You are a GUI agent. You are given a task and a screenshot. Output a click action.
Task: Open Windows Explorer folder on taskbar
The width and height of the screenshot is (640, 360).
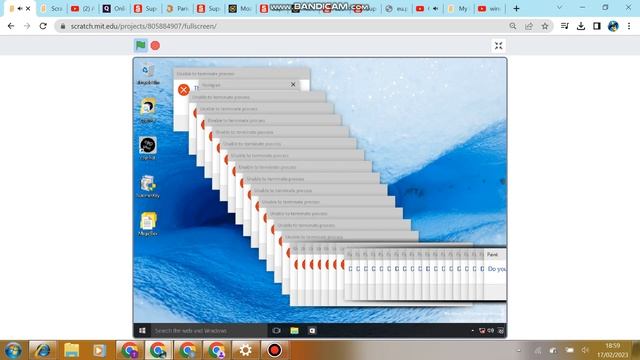[x=71, y=350]
